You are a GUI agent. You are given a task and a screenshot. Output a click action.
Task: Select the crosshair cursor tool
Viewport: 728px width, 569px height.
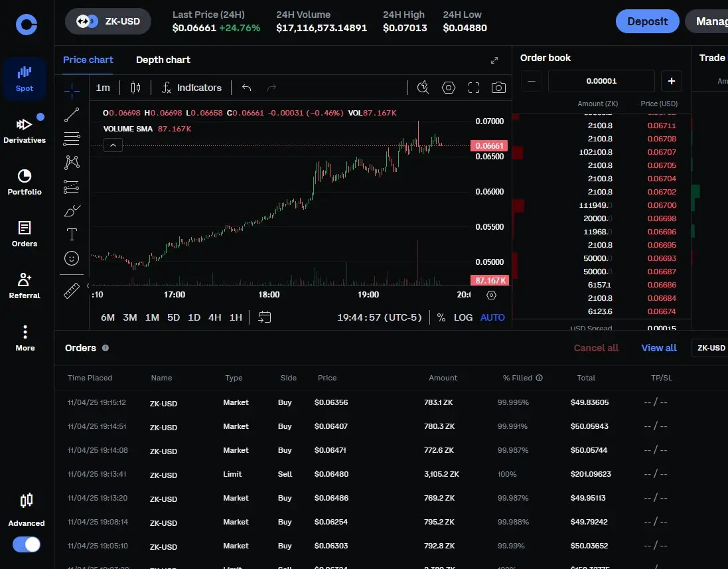click(72, 90)
